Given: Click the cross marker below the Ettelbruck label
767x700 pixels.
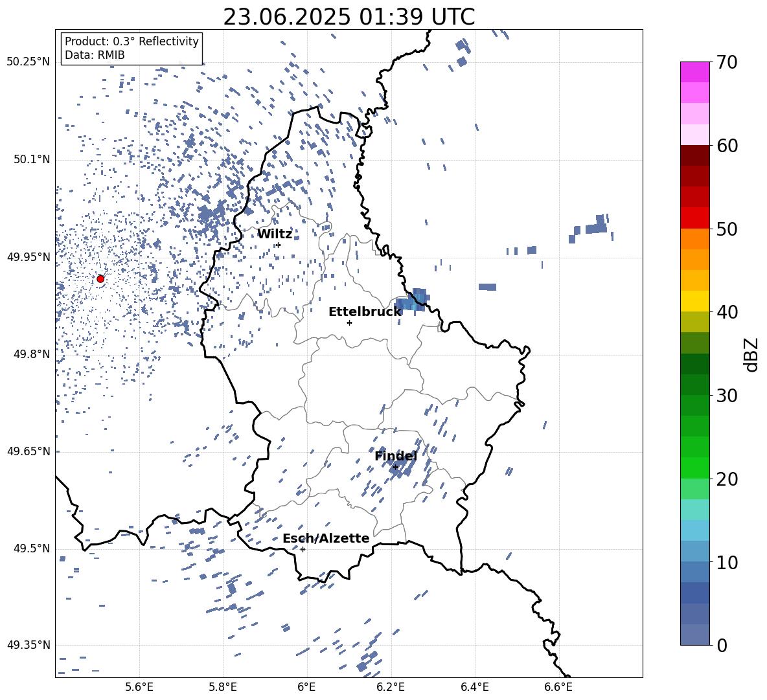Looking at the screenshot, I should (349, 322).
